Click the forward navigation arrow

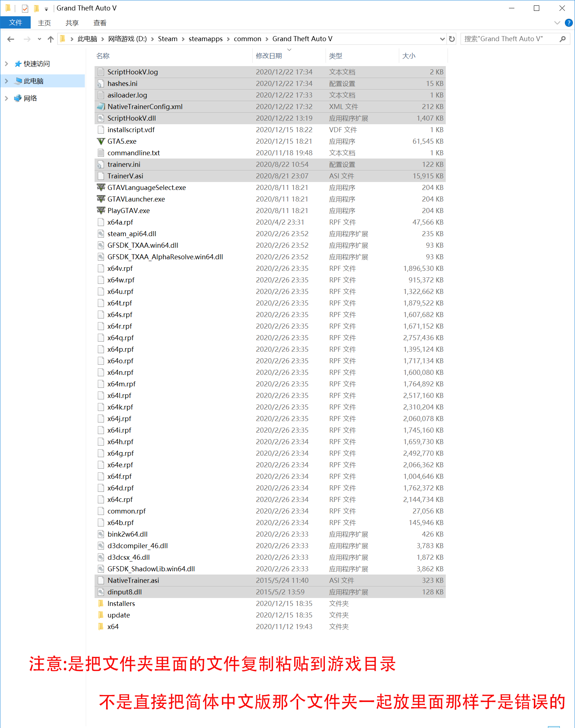27,39
